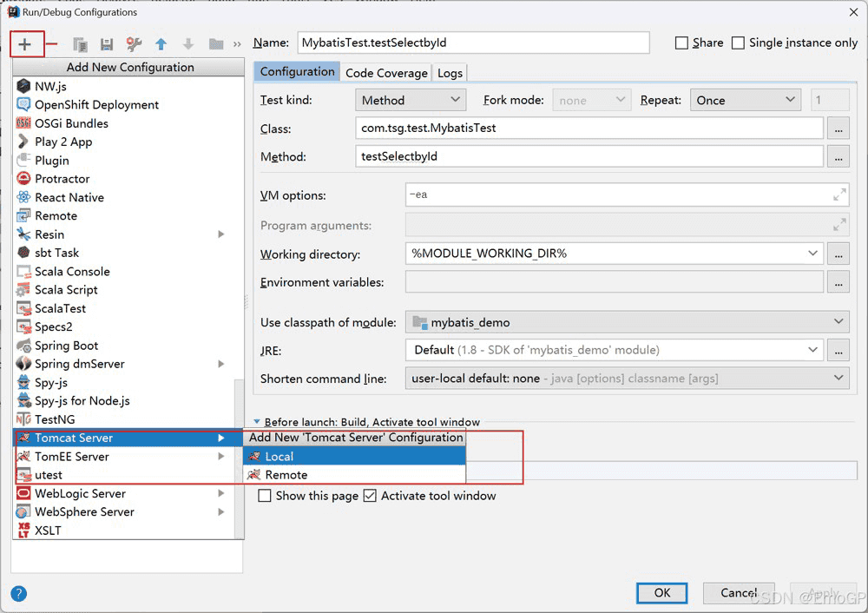Click the OK button
Screen dimensions: 868x613
pos(662,593)
